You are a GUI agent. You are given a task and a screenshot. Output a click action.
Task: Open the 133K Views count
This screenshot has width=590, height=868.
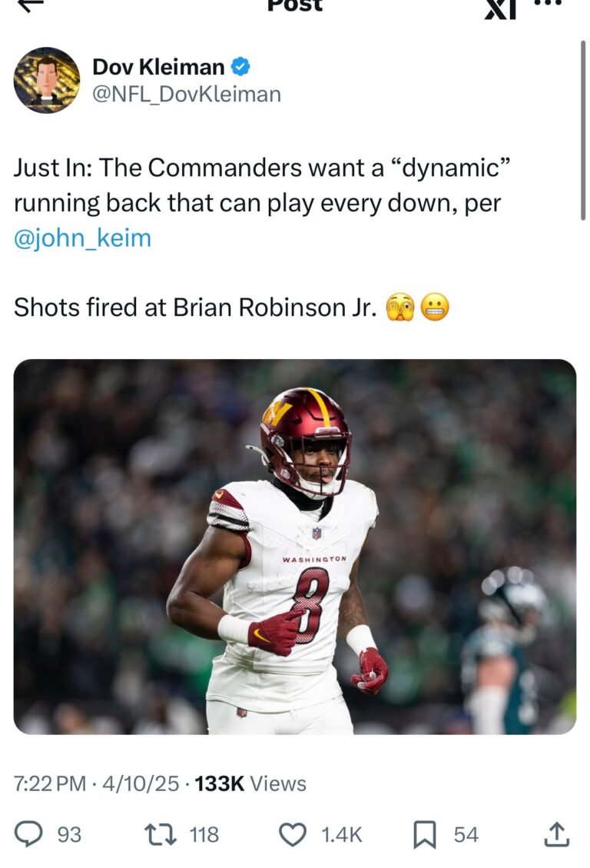[250, 783]
